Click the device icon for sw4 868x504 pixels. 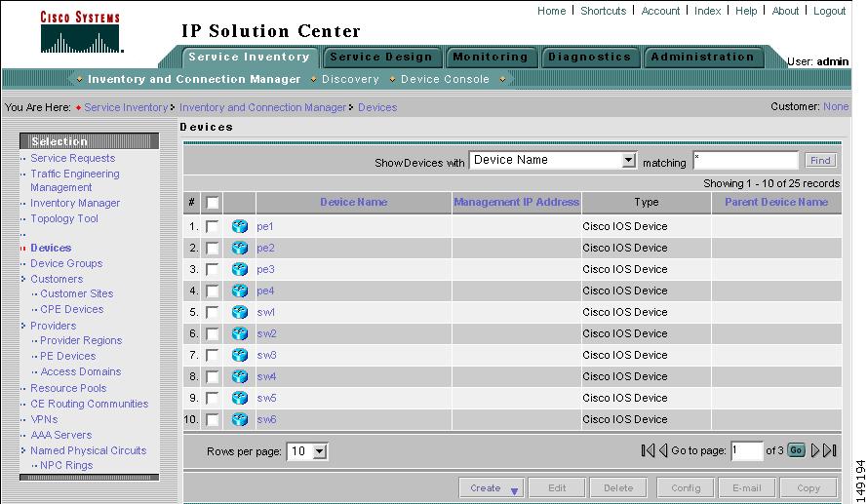tap(240, 376)
